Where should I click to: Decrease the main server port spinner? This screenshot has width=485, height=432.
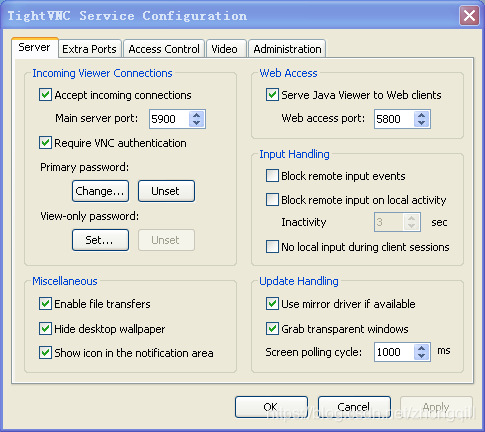197,123
